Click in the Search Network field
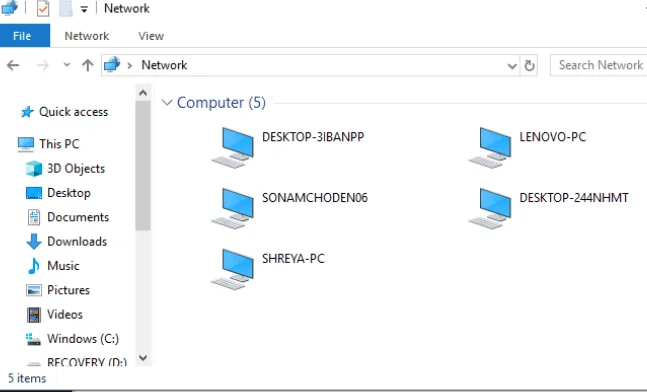 (599, 65)
